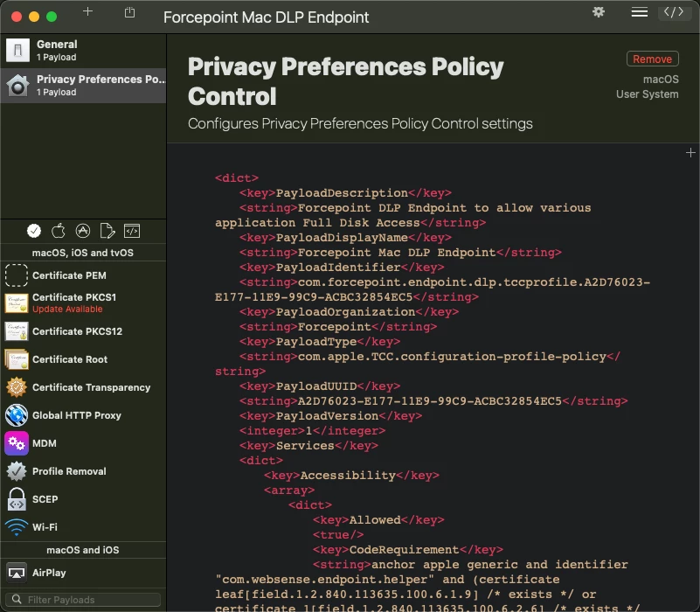Click the Services key line

point(308,446)
